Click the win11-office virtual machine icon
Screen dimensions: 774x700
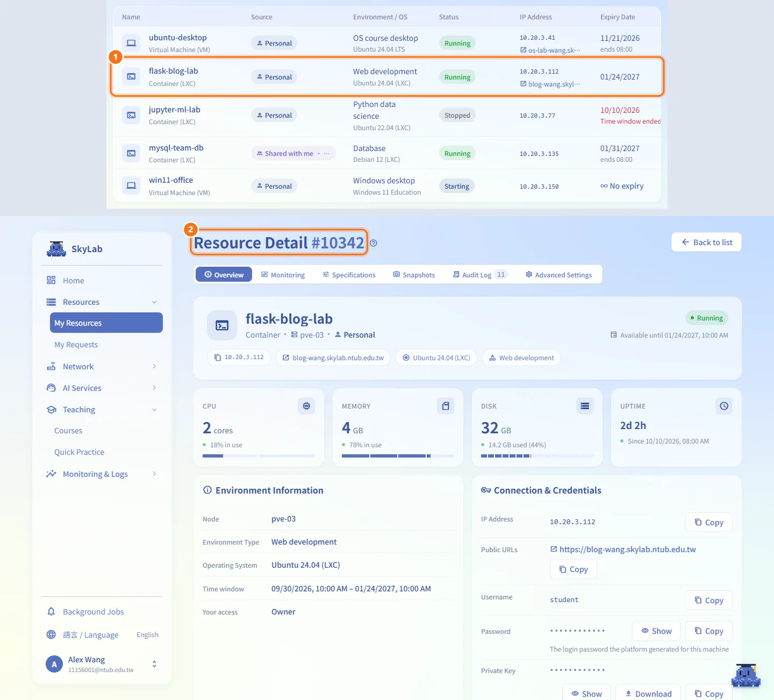pos(131,185)
